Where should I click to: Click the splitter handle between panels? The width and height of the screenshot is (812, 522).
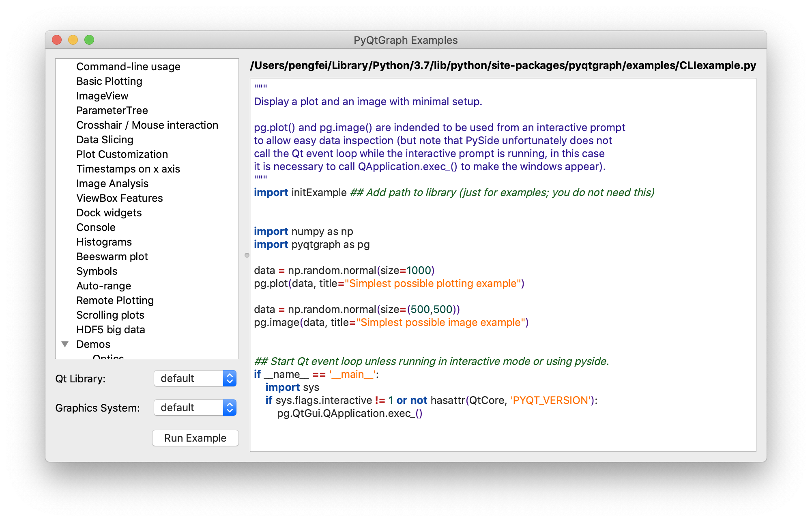click(247, 255)
